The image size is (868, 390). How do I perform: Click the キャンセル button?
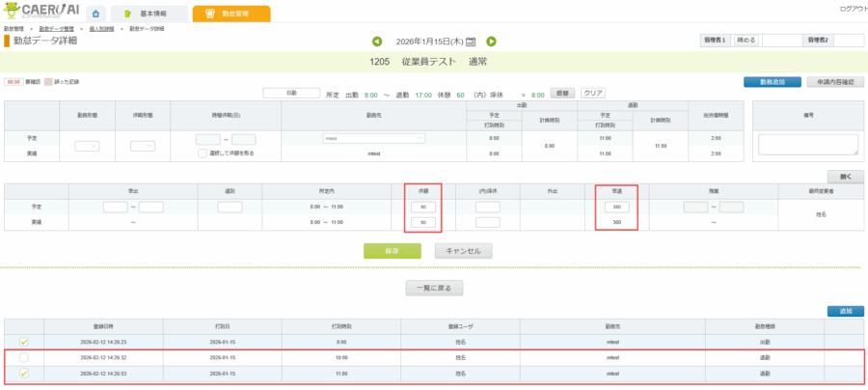click(x=464, y=250)
